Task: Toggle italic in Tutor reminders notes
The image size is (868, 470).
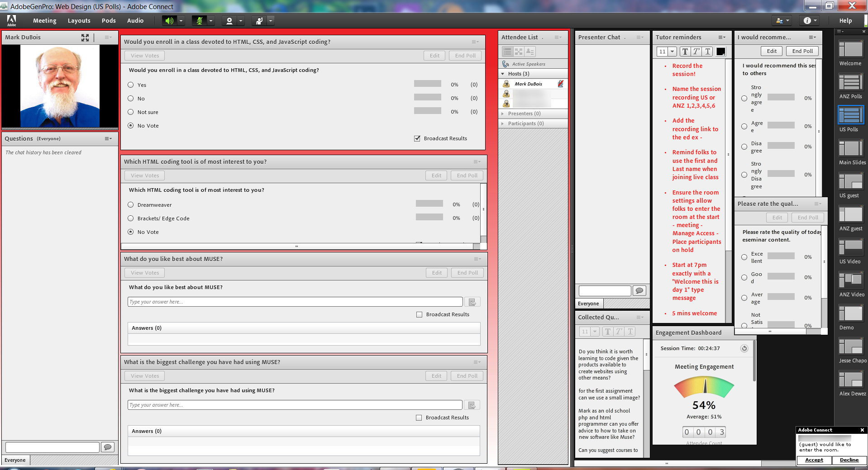Action: coord(696,52)
